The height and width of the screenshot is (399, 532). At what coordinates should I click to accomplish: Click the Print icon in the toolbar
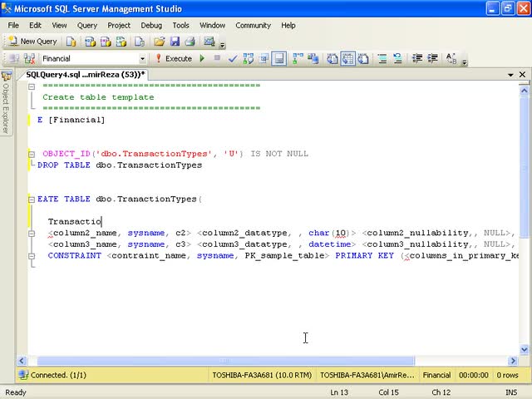click(190, 41)
